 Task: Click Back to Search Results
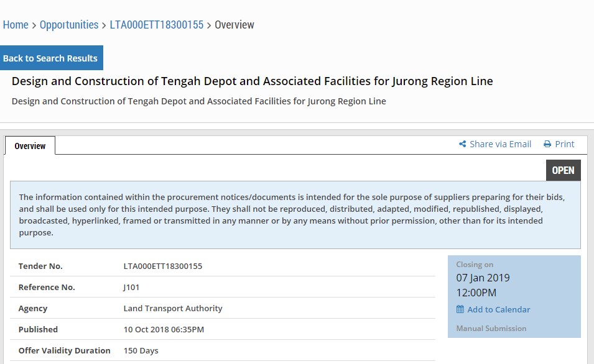click(52, 58)
